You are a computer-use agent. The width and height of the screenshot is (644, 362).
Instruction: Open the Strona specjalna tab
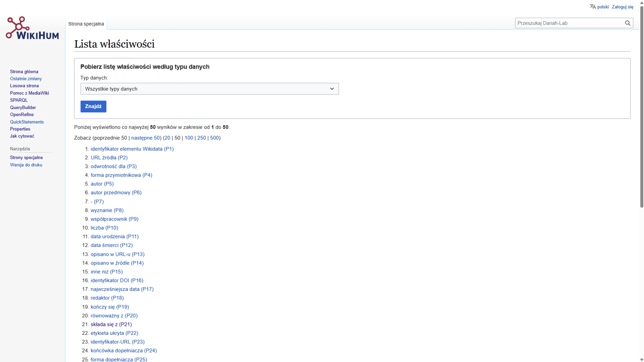click(x=86, y=24)
